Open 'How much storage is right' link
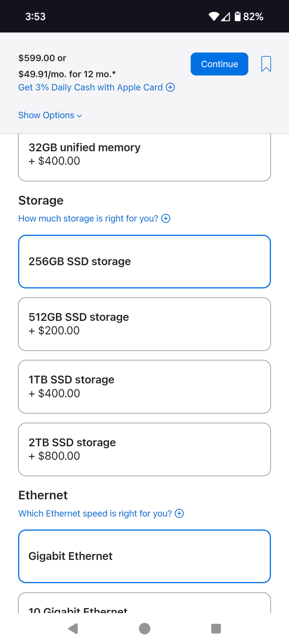Image resolution: width=289 pixels, height=644 pixels. click(x=88, y=219)
